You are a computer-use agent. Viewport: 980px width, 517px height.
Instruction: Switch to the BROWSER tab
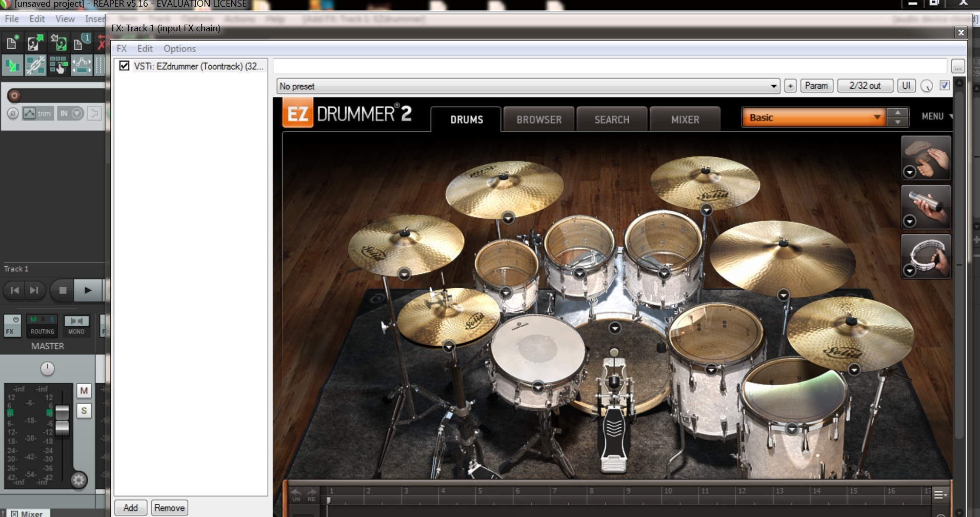[539, 120]
